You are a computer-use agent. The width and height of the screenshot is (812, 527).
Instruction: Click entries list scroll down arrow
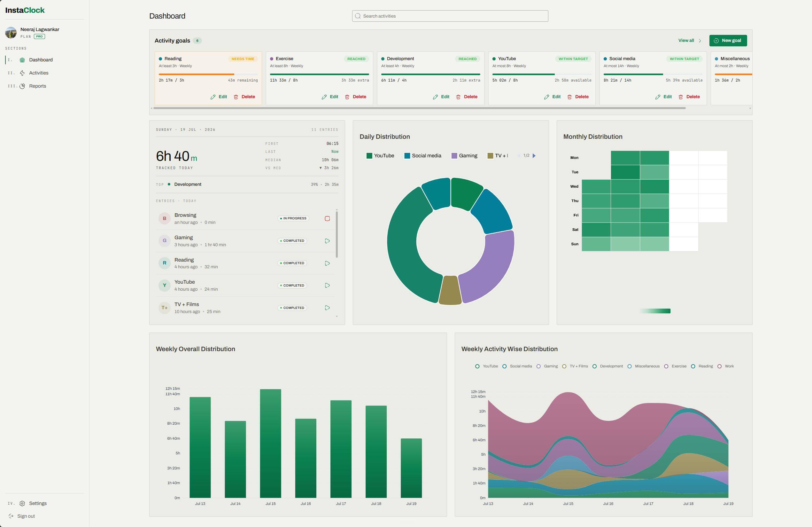point(337,316)
